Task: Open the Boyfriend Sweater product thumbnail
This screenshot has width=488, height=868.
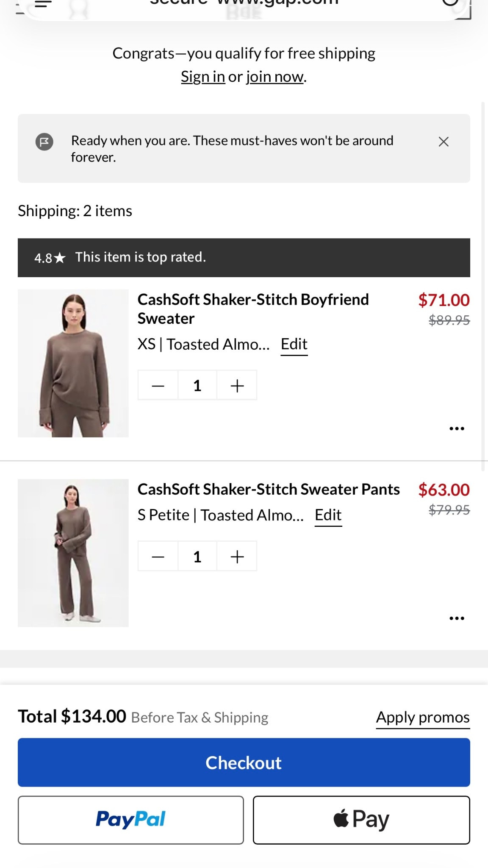Action: (73, 363)
